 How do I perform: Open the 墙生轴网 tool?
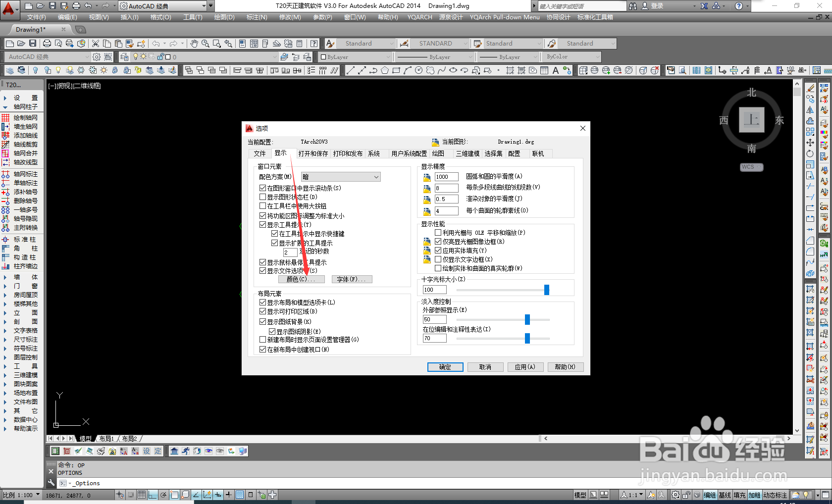tap(20, 127)
